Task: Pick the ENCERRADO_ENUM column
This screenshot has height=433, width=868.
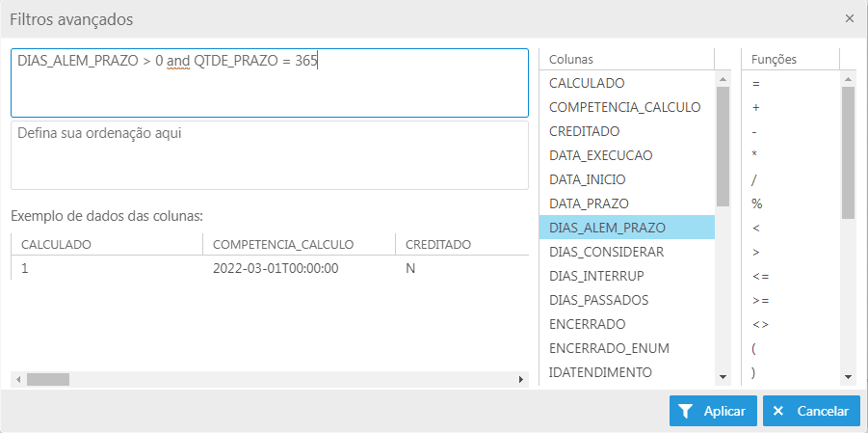Action: point(609,348)
